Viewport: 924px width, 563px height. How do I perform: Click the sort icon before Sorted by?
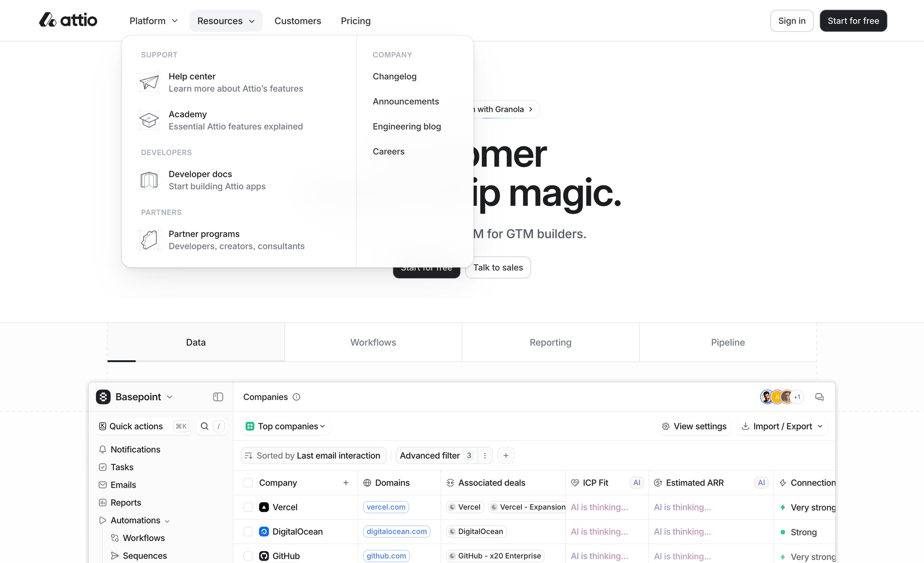coord(249,456)
